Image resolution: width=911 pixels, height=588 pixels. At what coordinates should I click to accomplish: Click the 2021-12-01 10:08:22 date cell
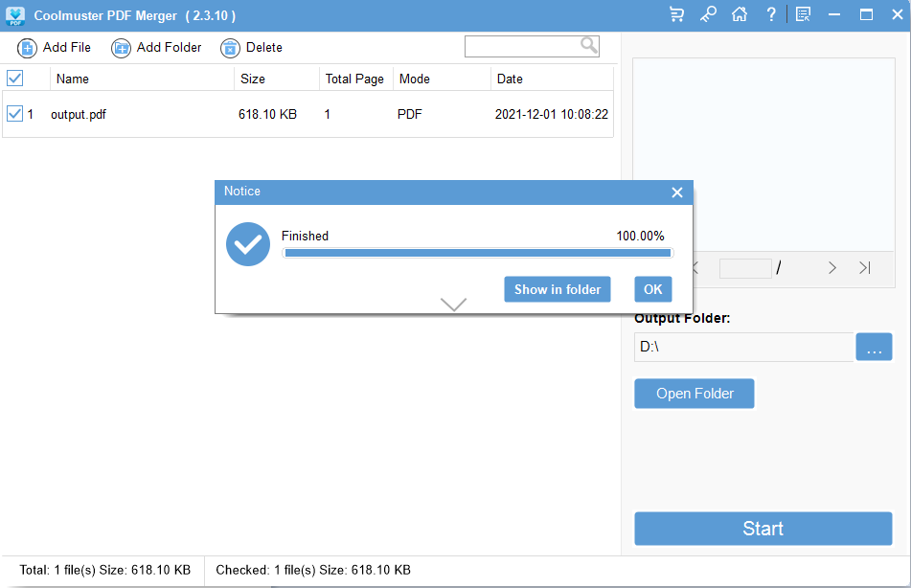tap(552, 115)
